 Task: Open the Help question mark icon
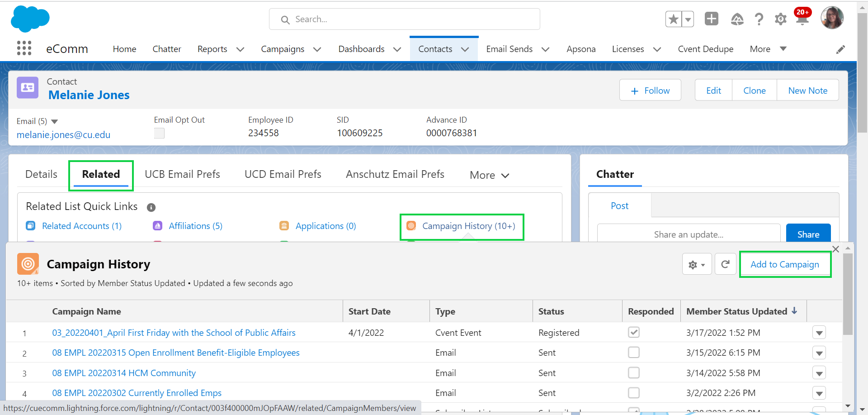[x=759, y=19]
